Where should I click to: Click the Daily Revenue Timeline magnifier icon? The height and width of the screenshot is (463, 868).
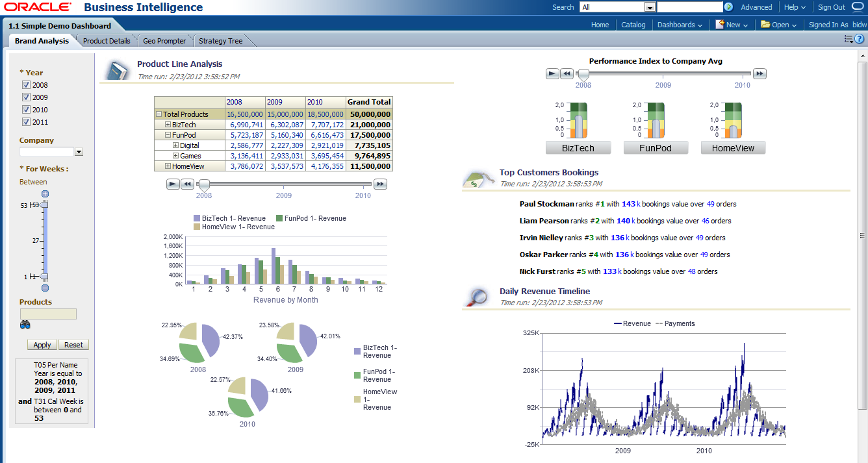(478, 296)
